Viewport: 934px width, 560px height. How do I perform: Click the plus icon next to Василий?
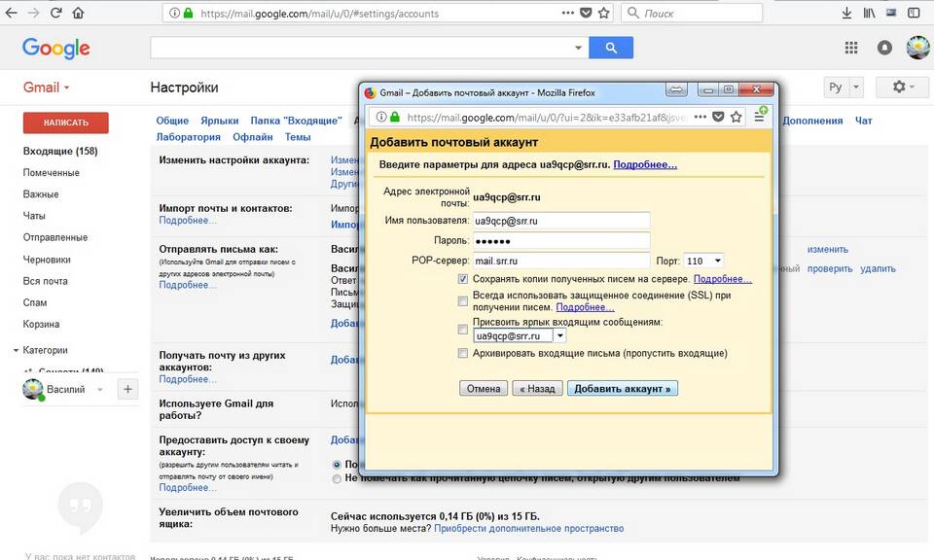pyautogui.click(x=127, y=389)
